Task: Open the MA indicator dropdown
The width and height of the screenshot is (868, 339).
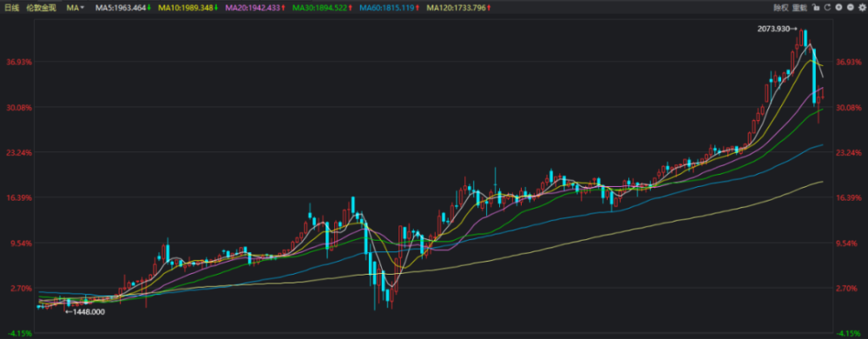Action: click(x=76, y=8)
